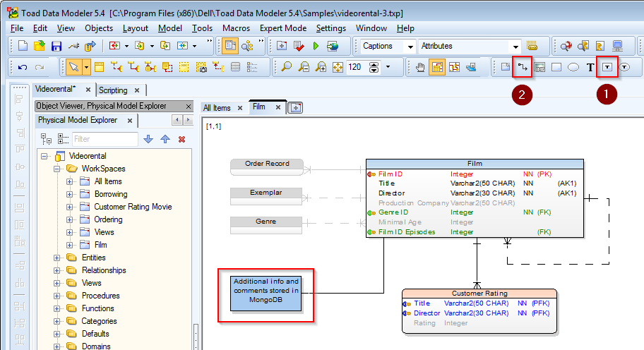Expand the Borrowing workspace node
644x350 pixels.
70,194
